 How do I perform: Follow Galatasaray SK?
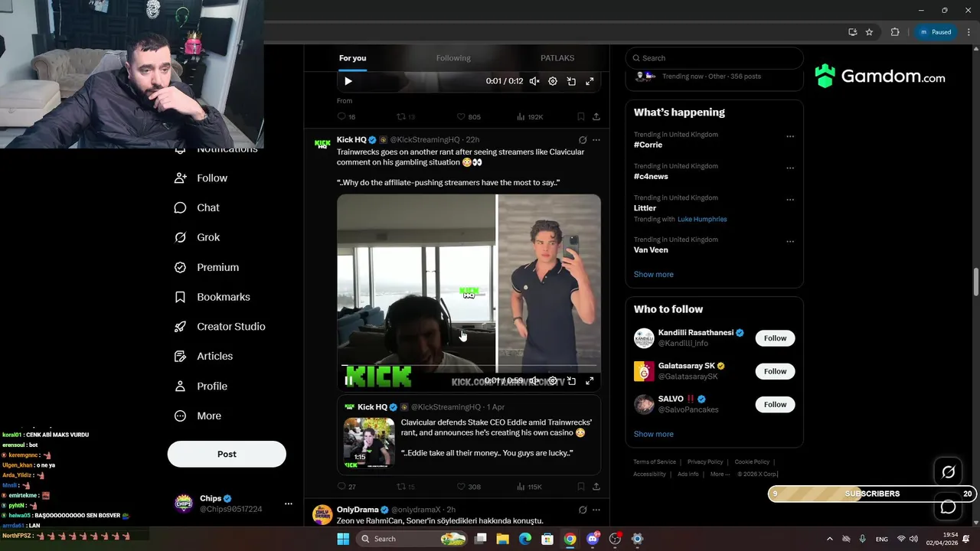775,371
